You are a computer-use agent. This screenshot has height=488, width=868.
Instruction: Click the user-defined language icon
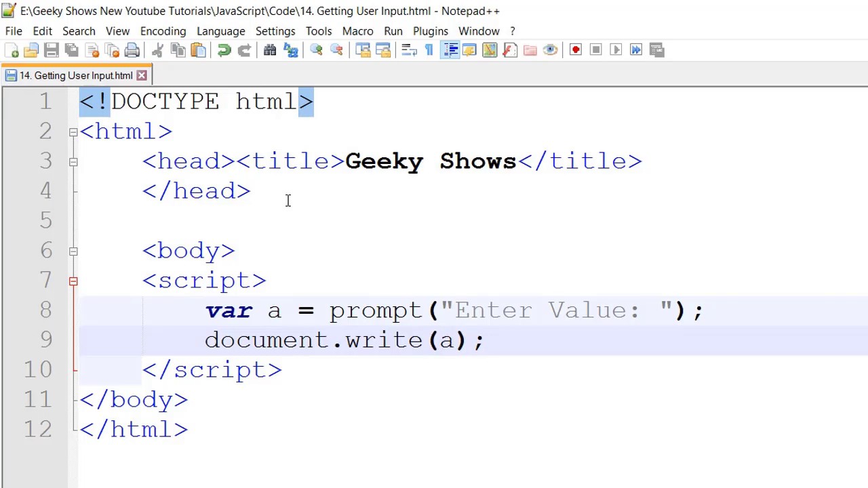click(x=469, y=50)
